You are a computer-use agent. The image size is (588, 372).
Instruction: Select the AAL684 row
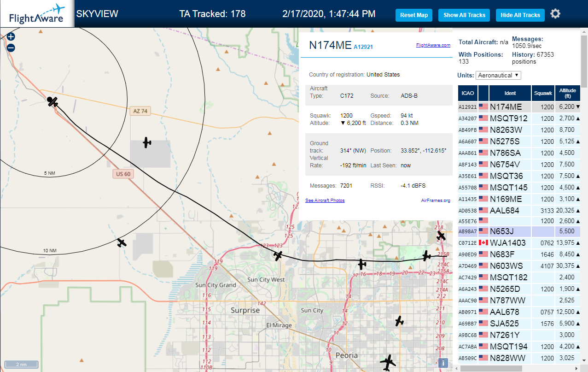coord(519,211)
